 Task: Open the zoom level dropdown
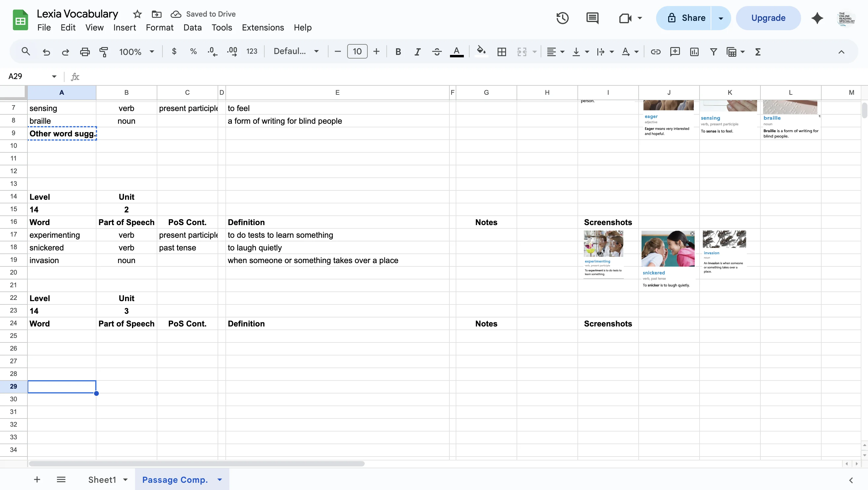click(136, 52)
